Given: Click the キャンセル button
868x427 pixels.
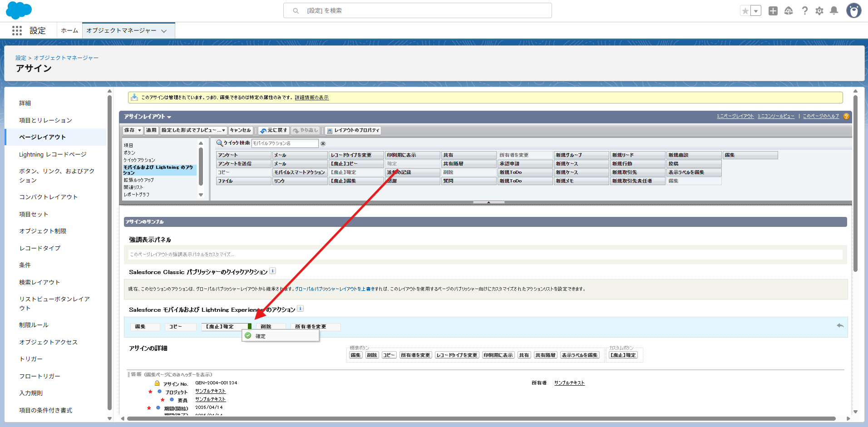Looking at the screenshot, I should (240, 130).
